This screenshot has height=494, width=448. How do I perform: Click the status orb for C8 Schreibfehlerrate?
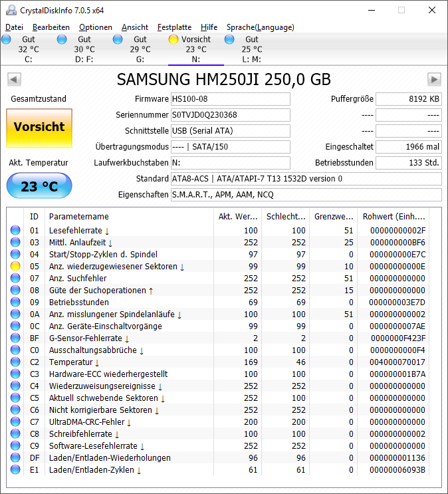15,433
